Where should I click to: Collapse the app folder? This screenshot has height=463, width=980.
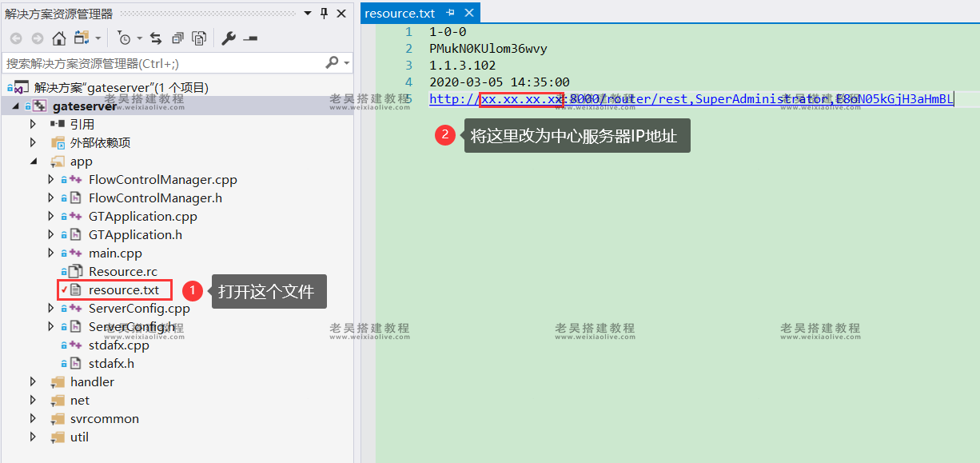(34, 160)
